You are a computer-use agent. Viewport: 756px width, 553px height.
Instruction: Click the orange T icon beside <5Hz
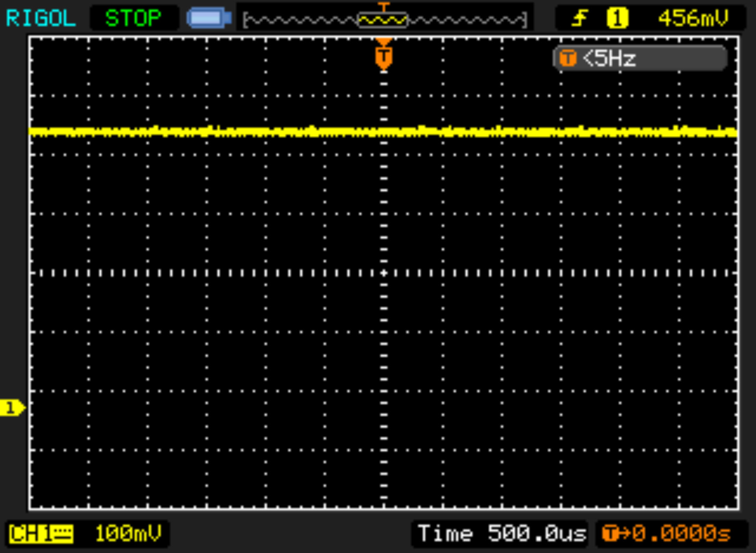(568, 59)
